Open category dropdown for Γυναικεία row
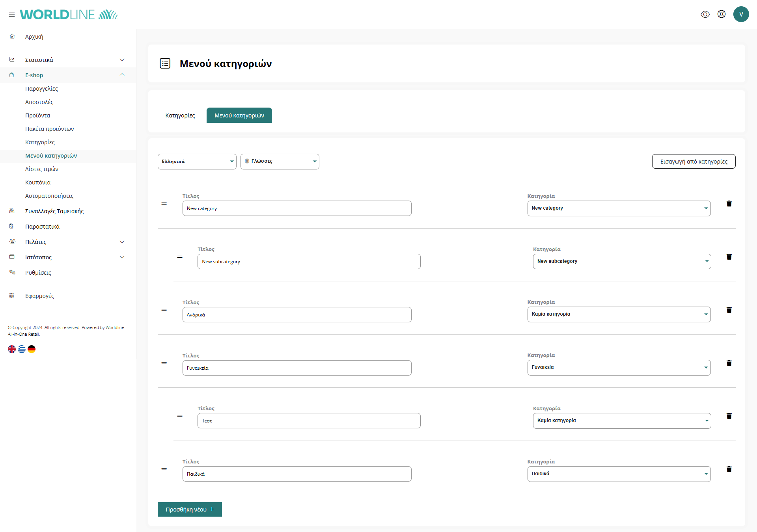Image resolution: width=757 pixels, height=532 pixels. click(x=619, y=368)
